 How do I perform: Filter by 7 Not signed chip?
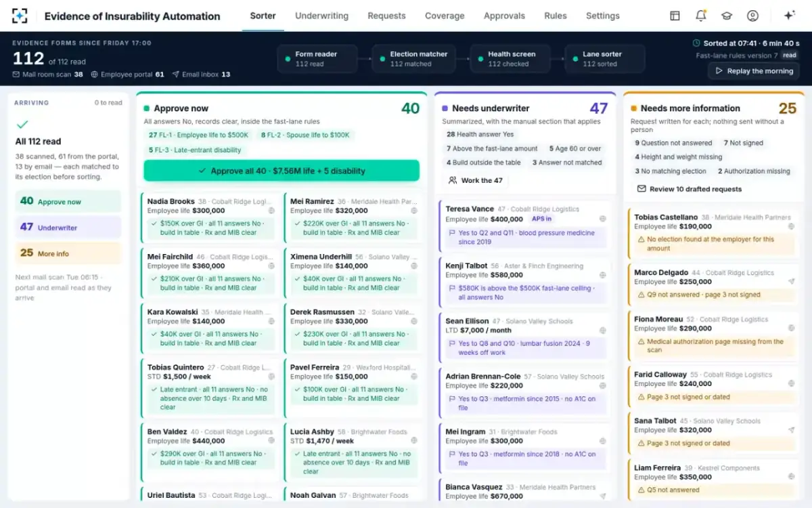pyautogui.click(x=743, y=143)
